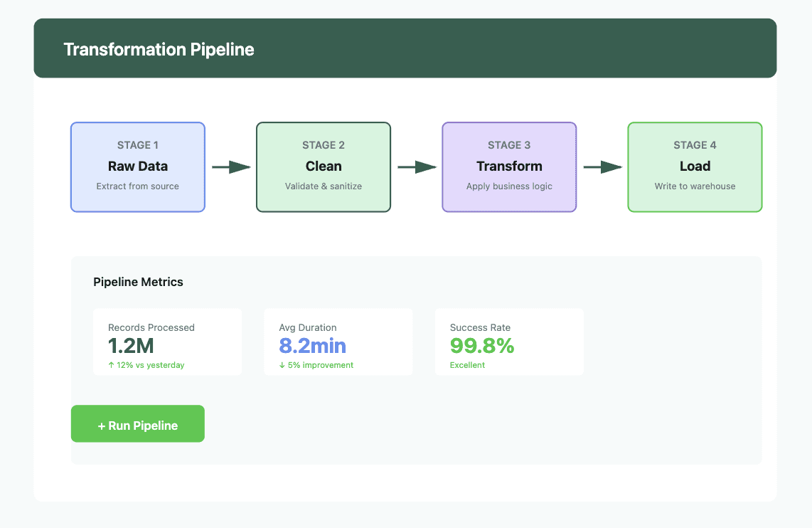Click the 'Extract from source' description

pyautogui.click(x=138, y=186)
